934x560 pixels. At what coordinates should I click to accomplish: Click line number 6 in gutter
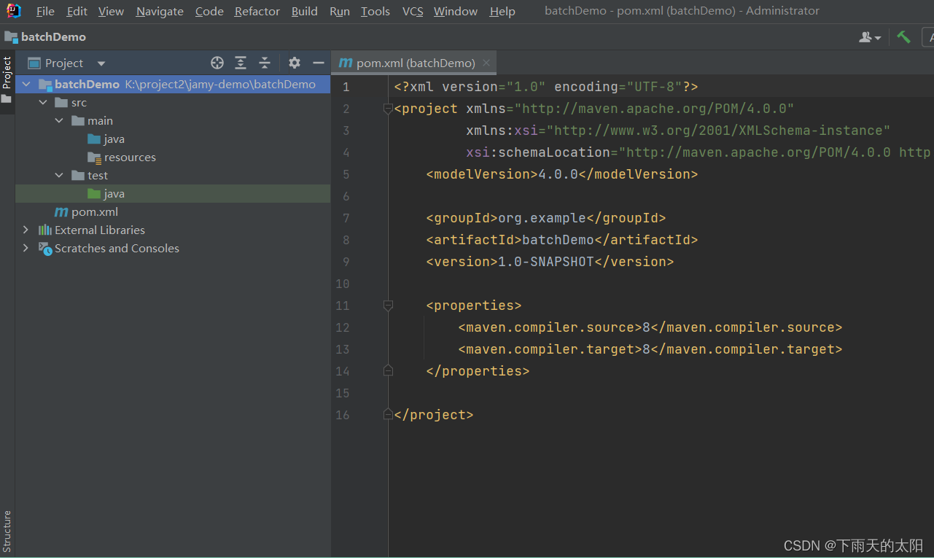pyautogui.click(x=346, y=196)
